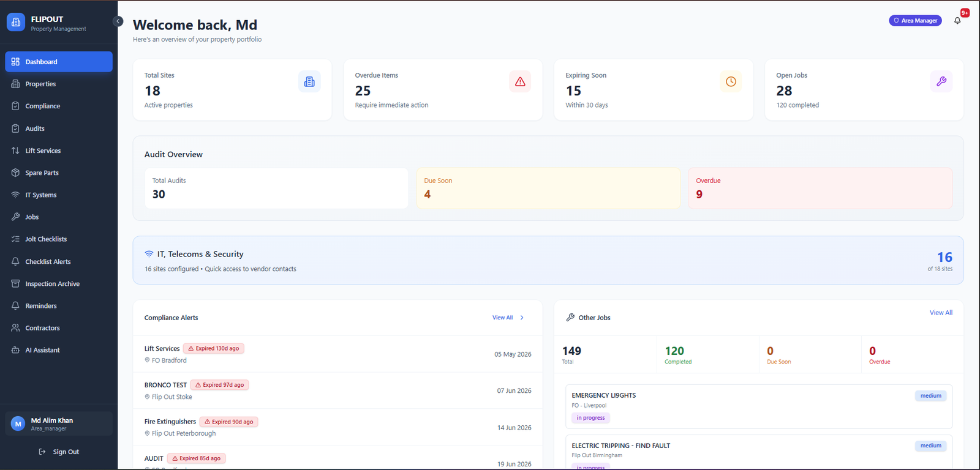Click the AI Assistant robot icon
Viewport: 980px width, 470px height.
coord(15,350)
